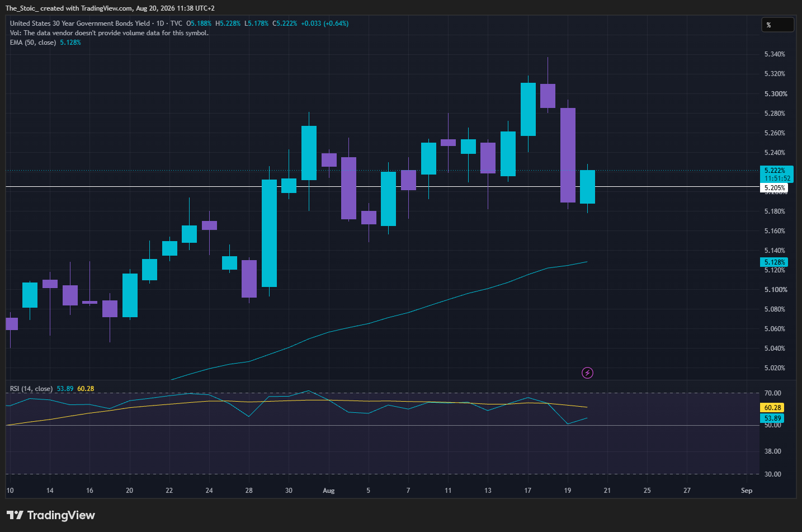
Task: Click the current price tag 5.222% with countdown
Action: pos(777,174)
